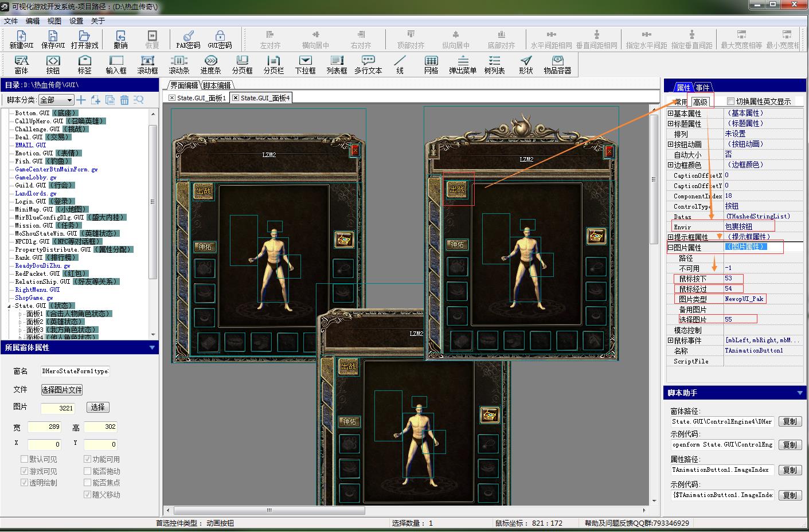Image resolution: width=809 pixels, height=532 pixels.
Task: Click the delete script trash icon
Action: point(124,100)
